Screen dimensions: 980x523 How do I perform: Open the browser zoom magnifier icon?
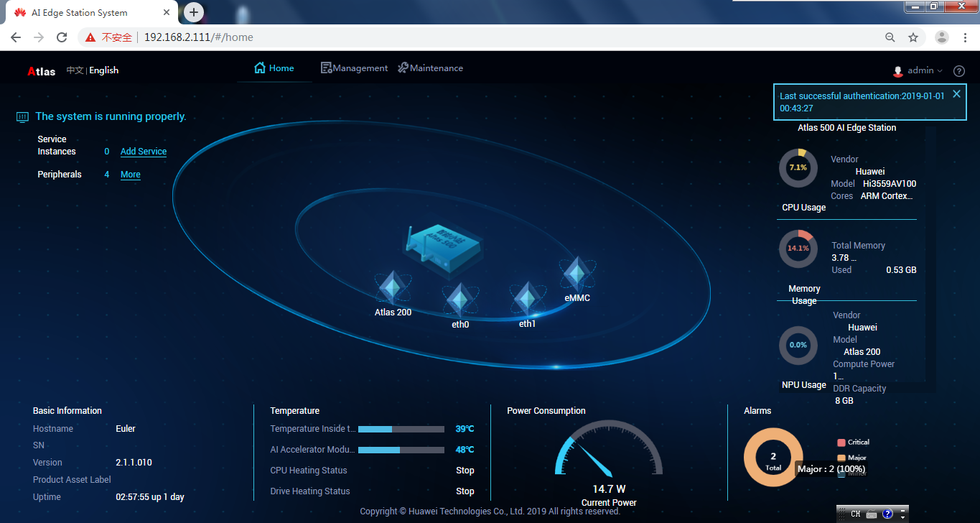[890, 37]
